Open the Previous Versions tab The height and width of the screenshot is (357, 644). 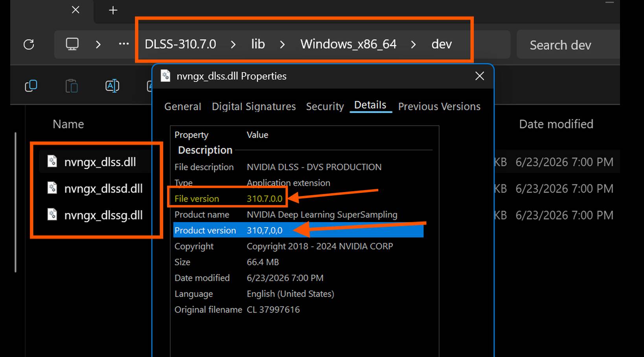pyautogui.click(x=439, y=106)
